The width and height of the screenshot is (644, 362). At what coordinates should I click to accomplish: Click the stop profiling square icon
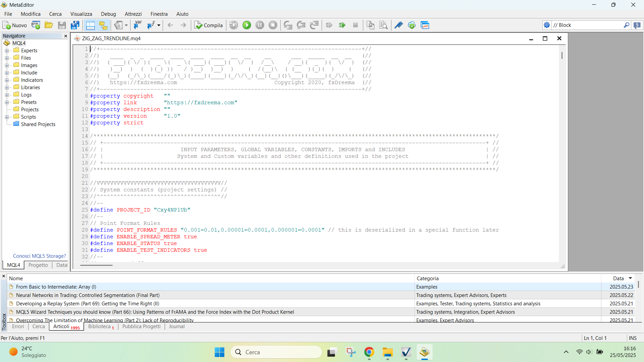tap(356, 25)
